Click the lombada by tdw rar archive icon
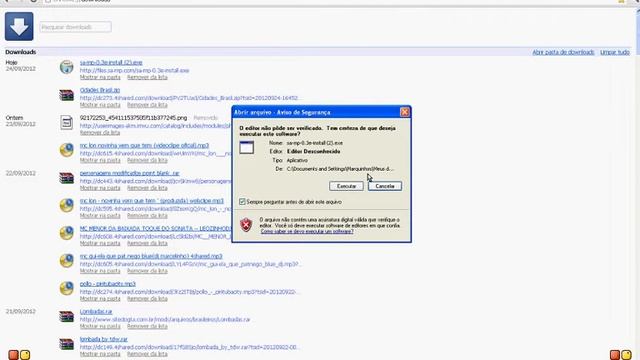This screenshot has width=640, height=360. coord(67,344)
